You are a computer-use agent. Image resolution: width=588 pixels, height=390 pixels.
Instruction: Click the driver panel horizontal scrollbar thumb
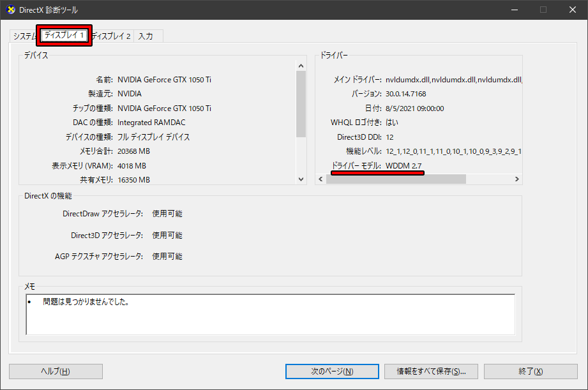396,179
